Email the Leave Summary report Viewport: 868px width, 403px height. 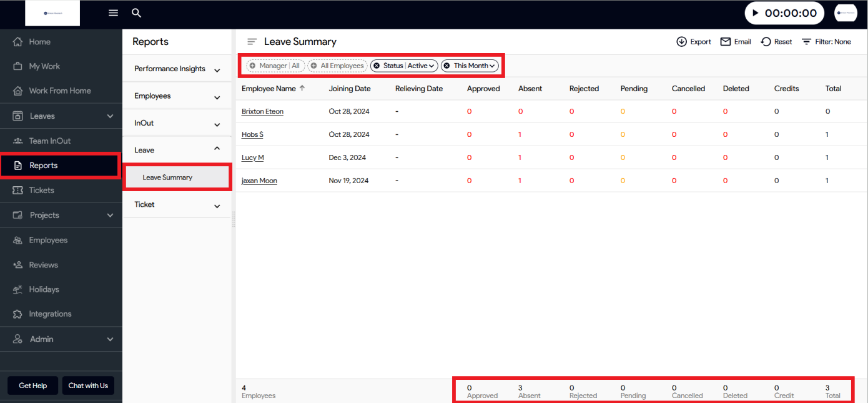pyautogui.click(x=735, y=42)
